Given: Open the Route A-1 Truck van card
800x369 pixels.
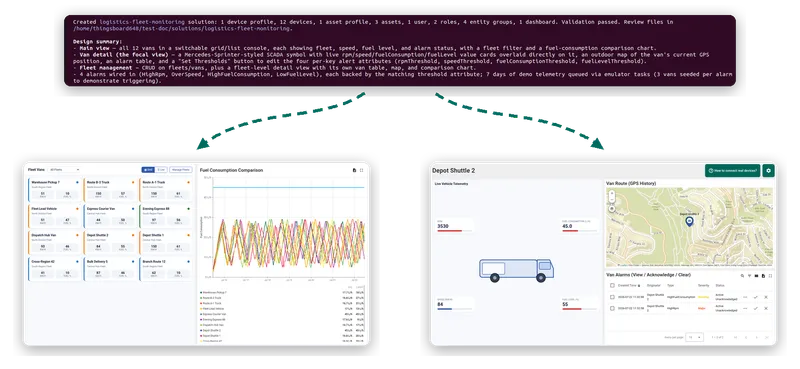Looking at the screenshot, I should [x=166, y=190].
